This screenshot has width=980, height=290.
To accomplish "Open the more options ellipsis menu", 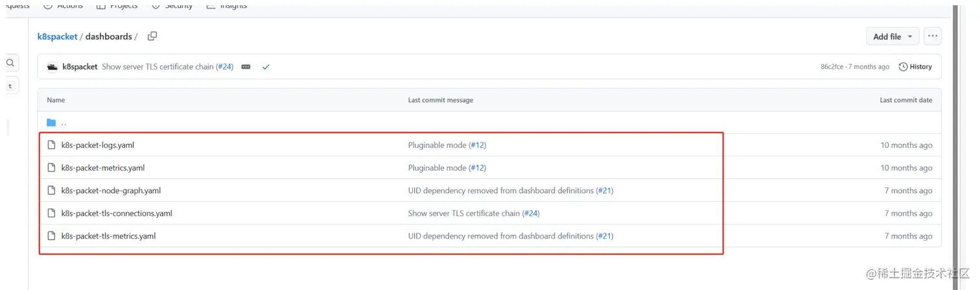I will [933, 36].
